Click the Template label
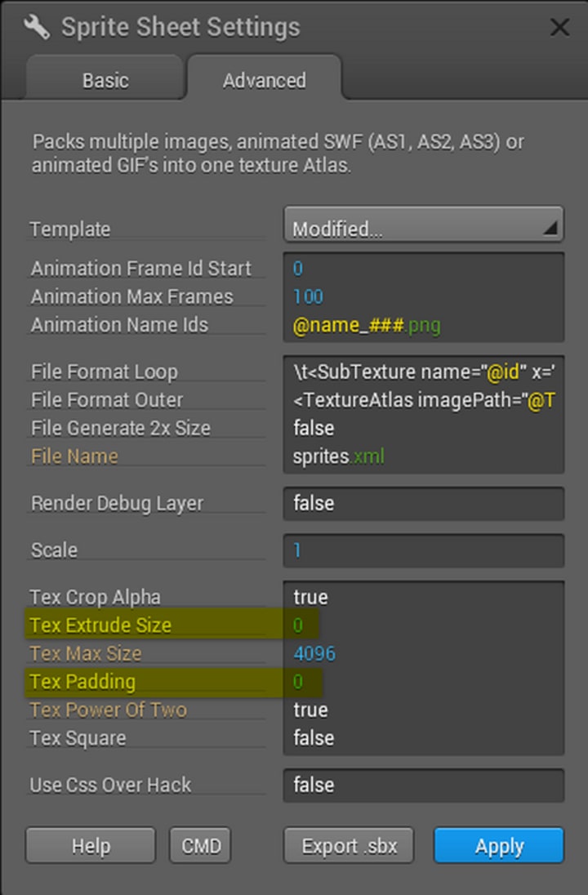 pyautogui.click(x=70, y=229)
